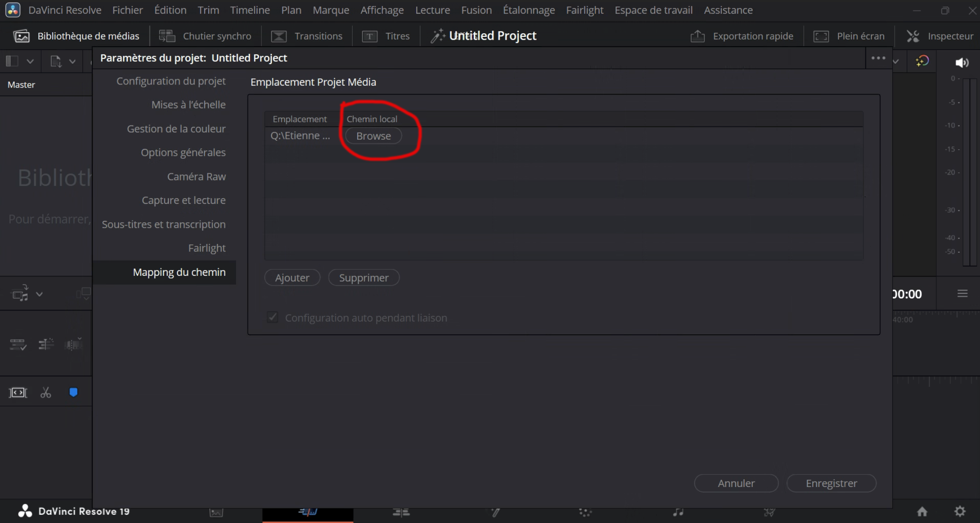Open the Transitions panel
980x523 pixels.
point(307,36)
